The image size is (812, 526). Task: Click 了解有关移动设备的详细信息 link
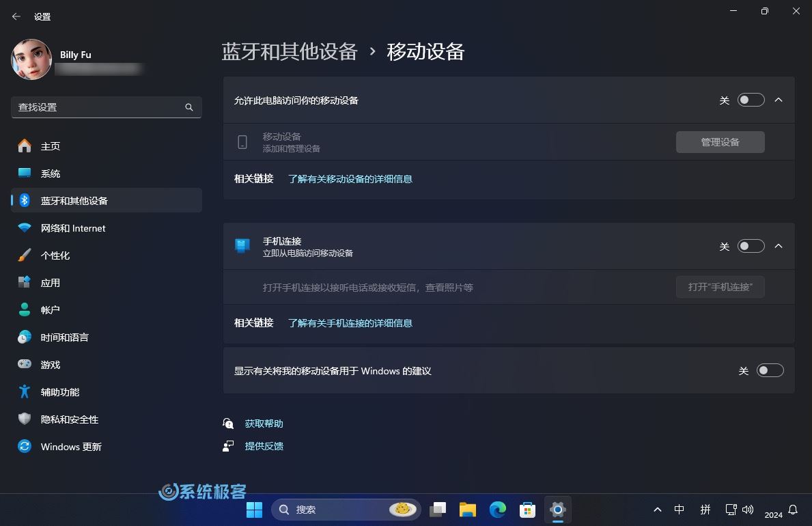[350, 178]
